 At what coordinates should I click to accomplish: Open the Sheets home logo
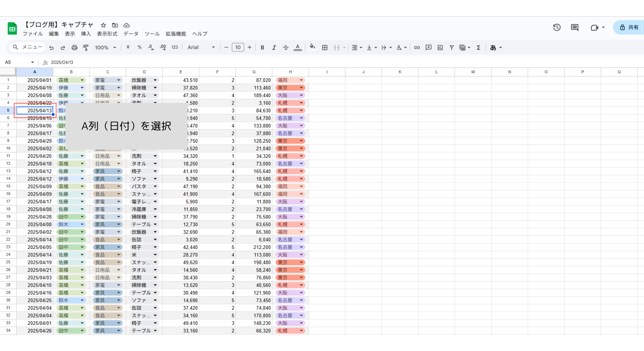coord(12,29)
